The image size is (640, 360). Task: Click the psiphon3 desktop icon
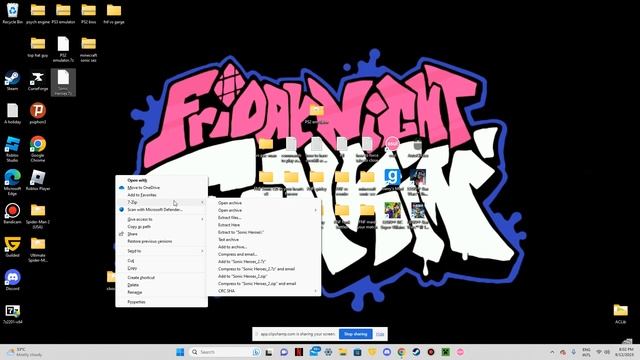click(38, 113)
